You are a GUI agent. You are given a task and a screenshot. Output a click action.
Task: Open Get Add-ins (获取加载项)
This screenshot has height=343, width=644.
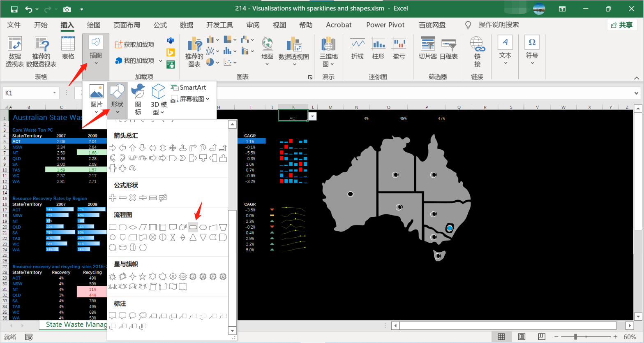(x=135, y=44)
